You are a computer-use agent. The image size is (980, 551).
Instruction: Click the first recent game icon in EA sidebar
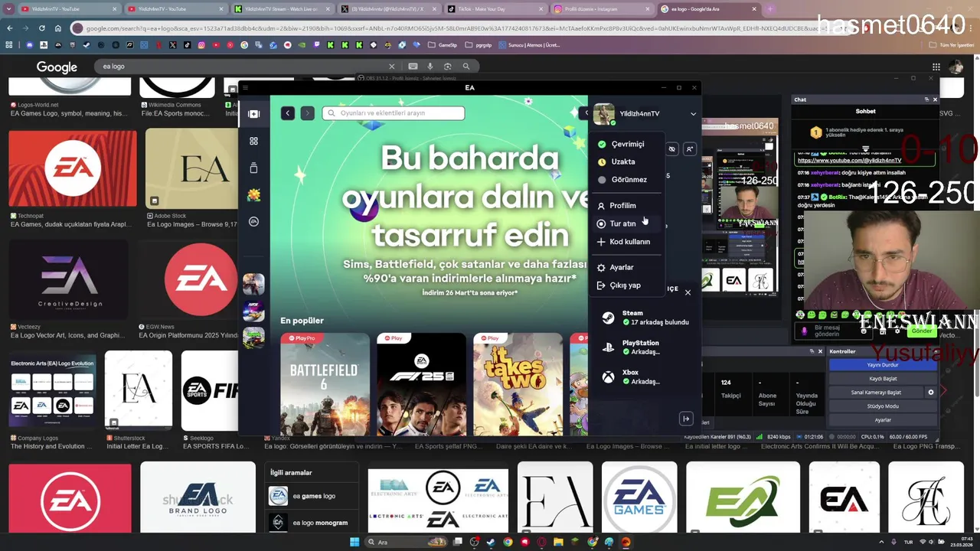(253, 284)
